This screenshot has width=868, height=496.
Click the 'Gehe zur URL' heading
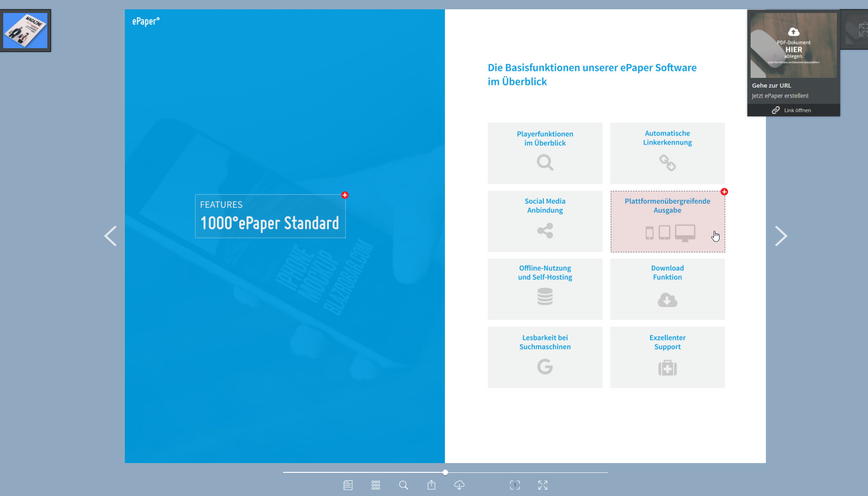click(x=772, y=85)
